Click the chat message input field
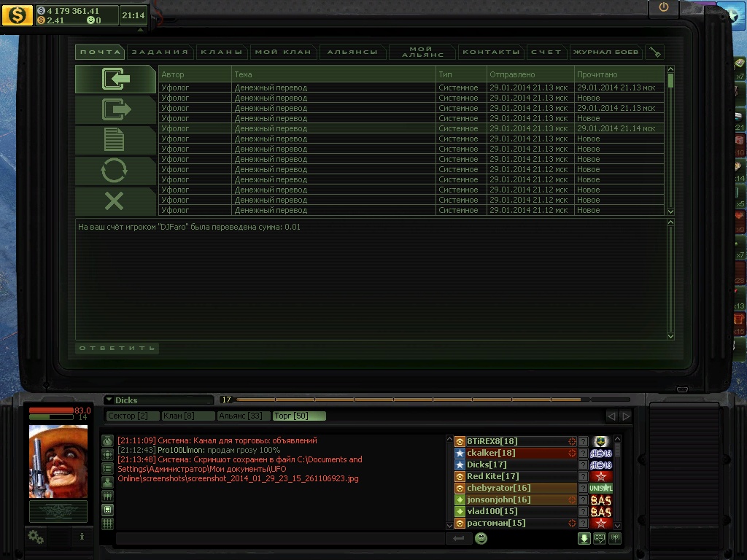The width and height of the screenshot is (747, 560). 280,539
